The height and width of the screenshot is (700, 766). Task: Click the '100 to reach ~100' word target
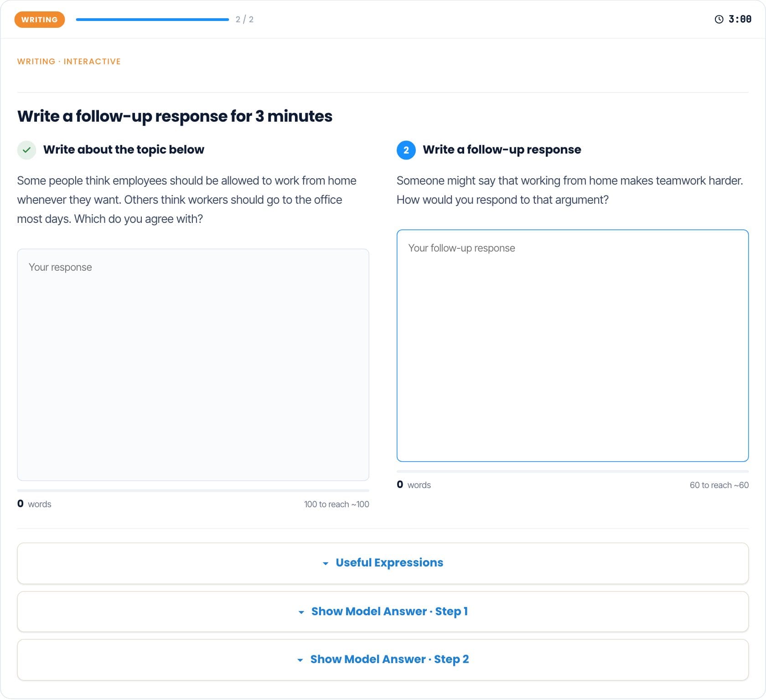336,504
